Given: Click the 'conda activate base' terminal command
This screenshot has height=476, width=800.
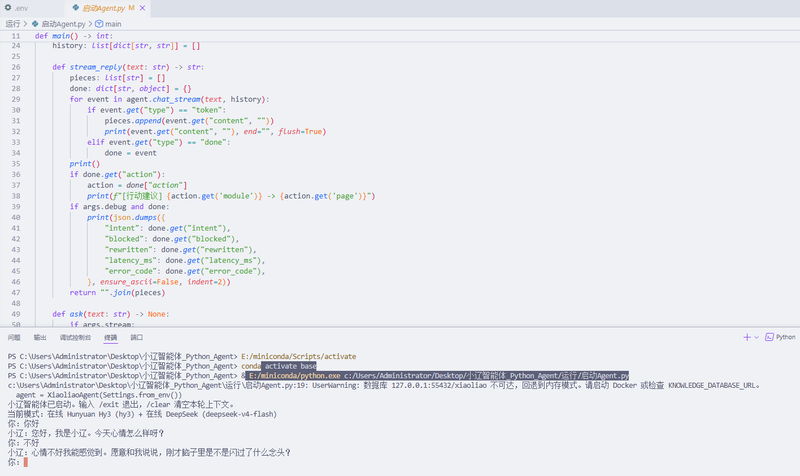Looking at the screenshot, I should pos(279,366).
